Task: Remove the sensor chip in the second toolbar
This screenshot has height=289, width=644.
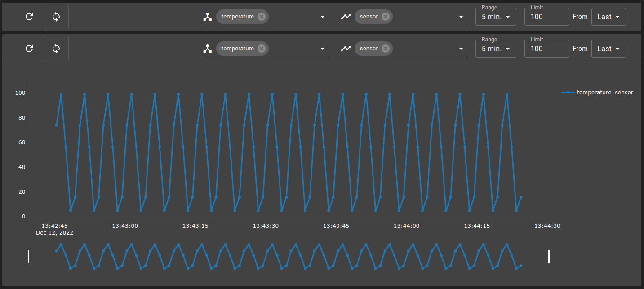Action: (385, 49)
